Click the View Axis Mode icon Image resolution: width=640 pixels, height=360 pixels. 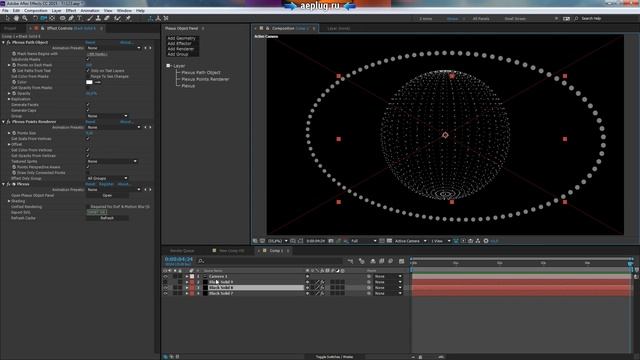166,18
